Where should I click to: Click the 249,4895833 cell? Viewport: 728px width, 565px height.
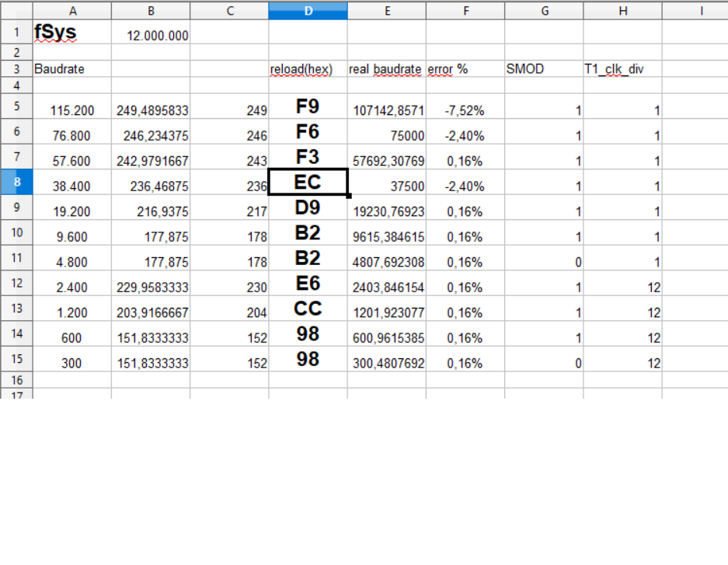click(151, 106)
